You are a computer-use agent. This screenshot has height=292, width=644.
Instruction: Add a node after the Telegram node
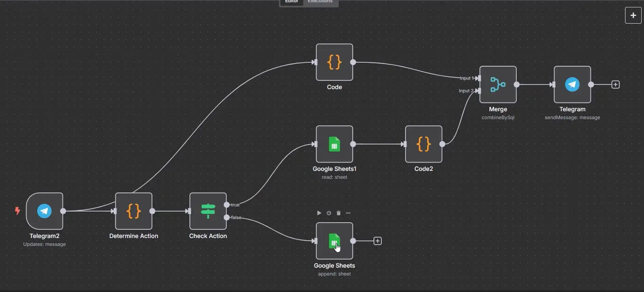click(616, 84)
